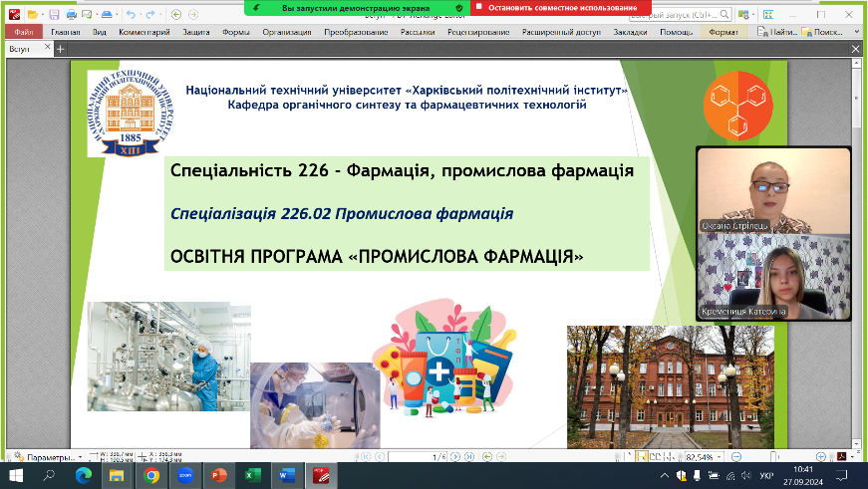The width and height of the screenshot is (868, 489).
Task: Select the Вступ document tab
Action: point(20,49)
